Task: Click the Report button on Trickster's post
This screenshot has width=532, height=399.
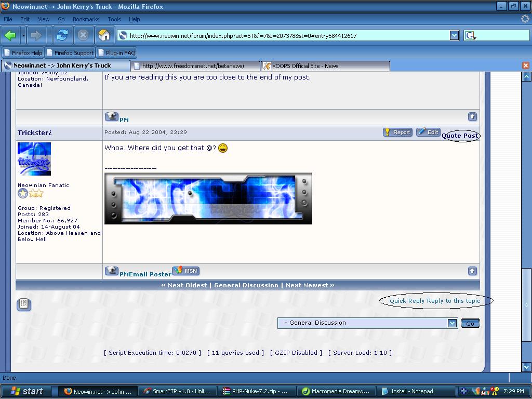Action: tap(397, 132)
